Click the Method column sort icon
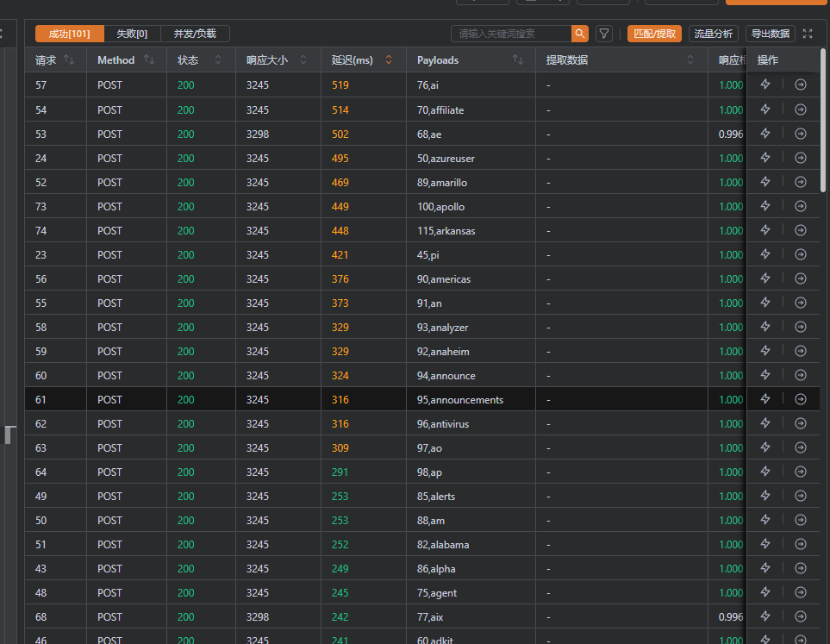830x644 pixels. coord(149,59)
